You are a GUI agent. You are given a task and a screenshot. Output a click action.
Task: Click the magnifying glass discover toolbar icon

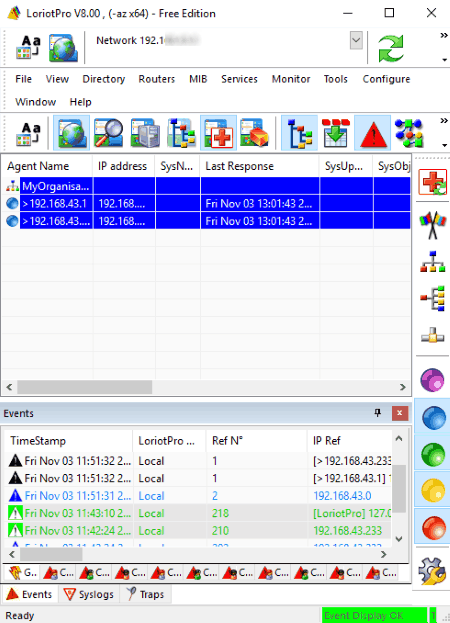click(x=108, y=133)
